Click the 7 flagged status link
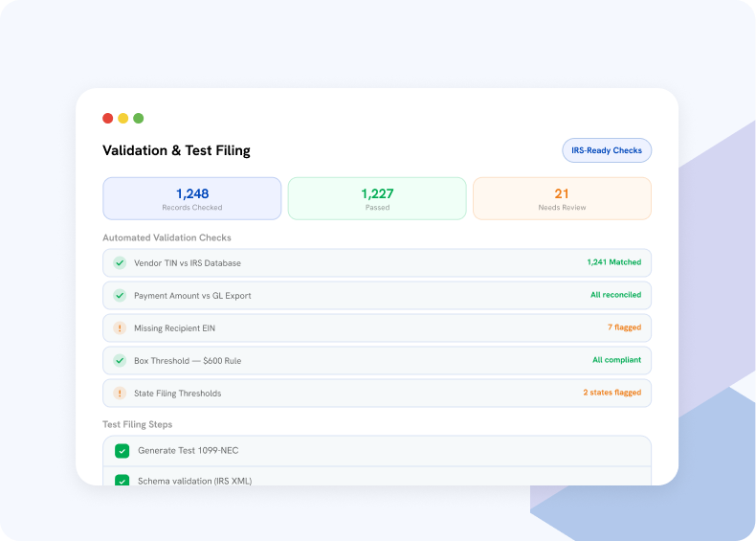The height and width of the screenshot is (541, 756). (624, 327)
